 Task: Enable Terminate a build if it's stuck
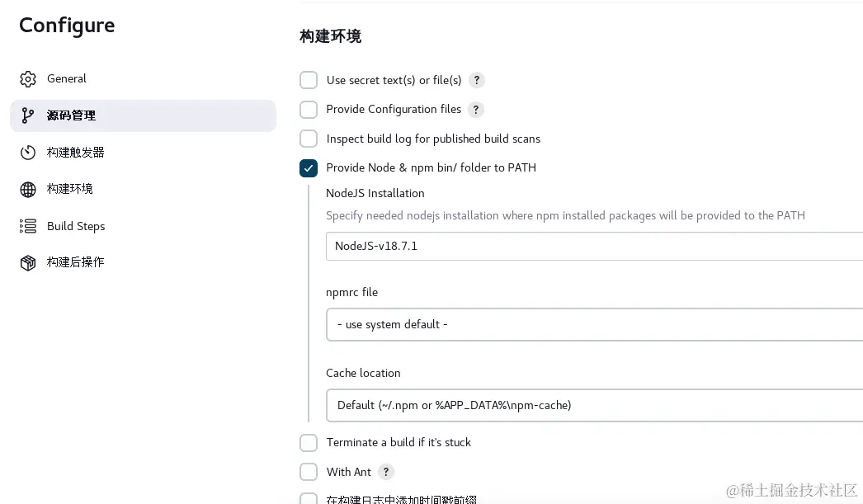309,442
